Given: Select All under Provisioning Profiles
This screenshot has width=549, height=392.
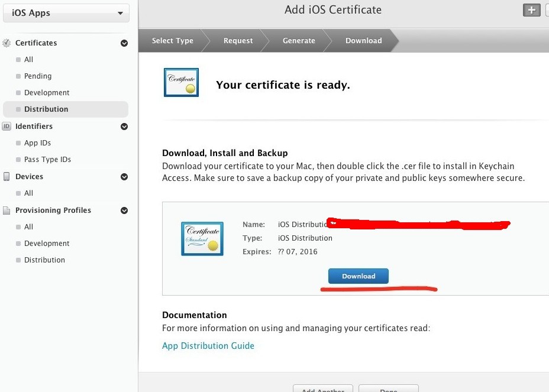Looking at the screenshot, I should (x=29, y=227).
